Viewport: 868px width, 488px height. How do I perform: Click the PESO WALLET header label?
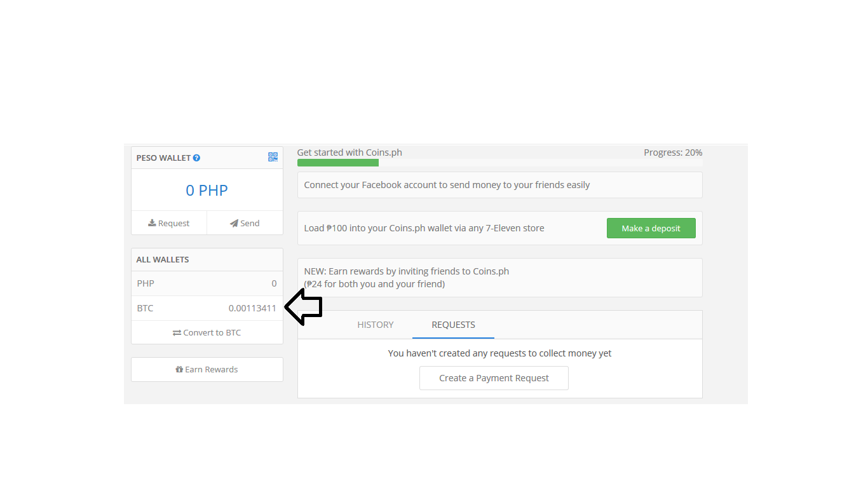(x=163, y=158)
